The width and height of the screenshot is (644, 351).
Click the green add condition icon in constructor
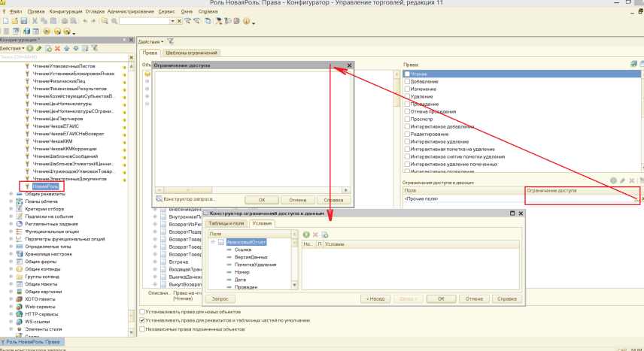(306, 235)
